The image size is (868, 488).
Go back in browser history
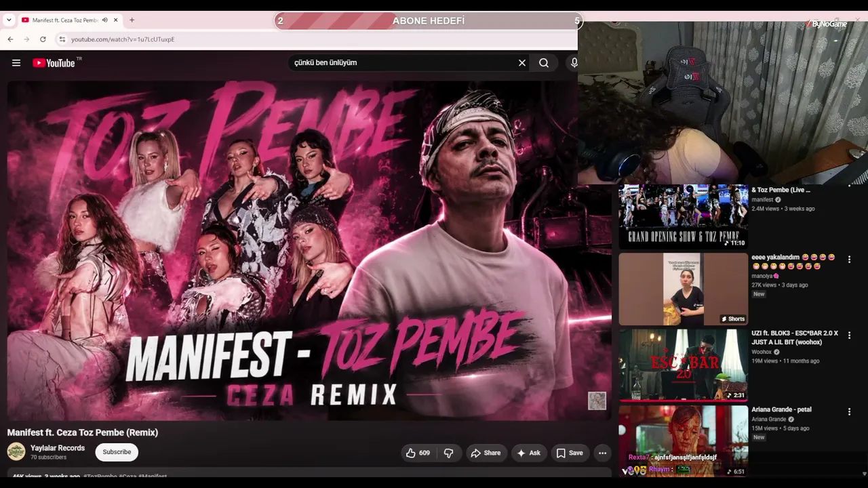pyautogui.click(x=10, y=39)
